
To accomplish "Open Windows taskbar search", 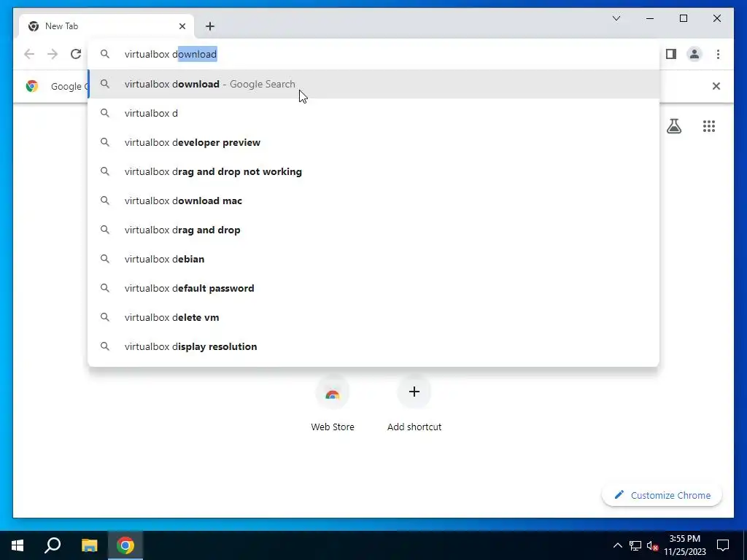I will tap(53, 545).
